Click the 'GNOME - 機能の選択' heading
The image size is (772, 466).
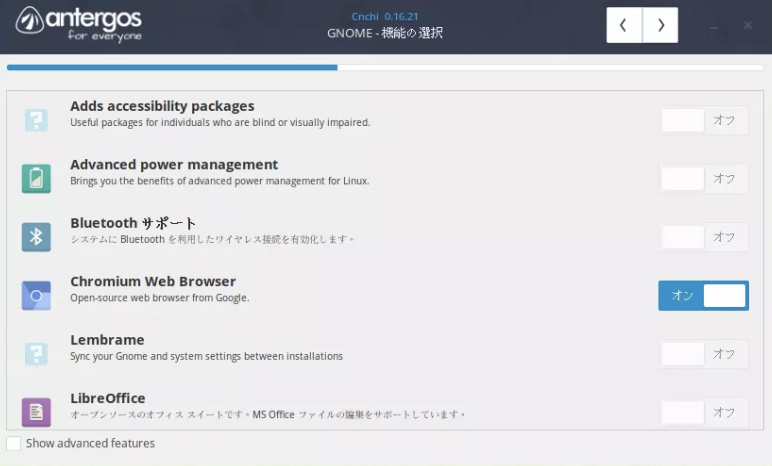click(x=385, y=33)
